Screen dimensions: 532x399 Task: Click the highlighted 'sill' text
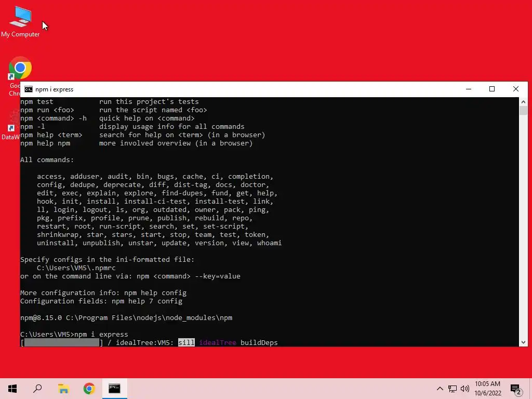click(x=187, y=343)
